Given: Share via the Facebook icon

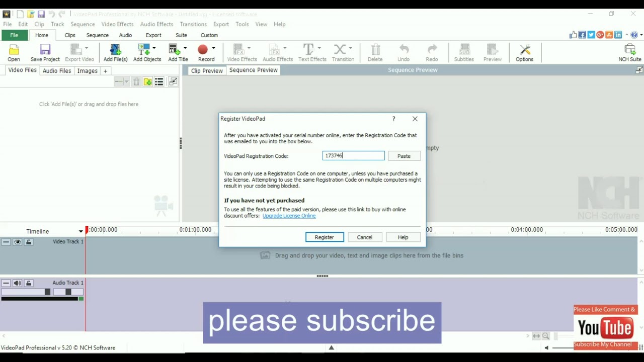Looking at the screenshot, I should click(582, 35).
